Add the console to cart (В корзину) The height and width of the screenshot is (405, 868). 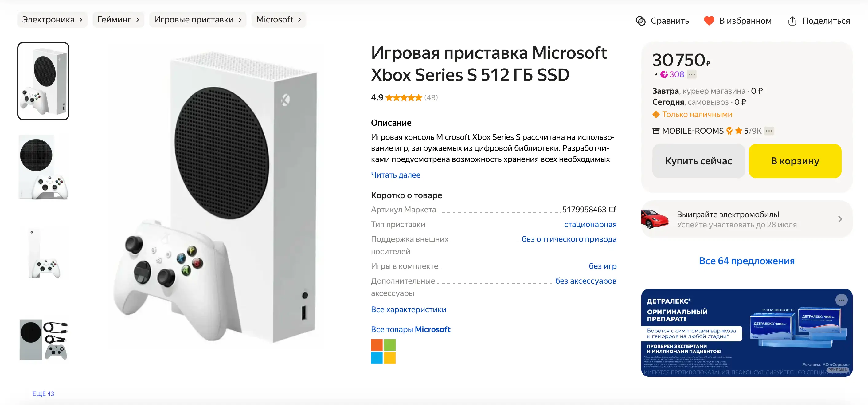(795, 161)
